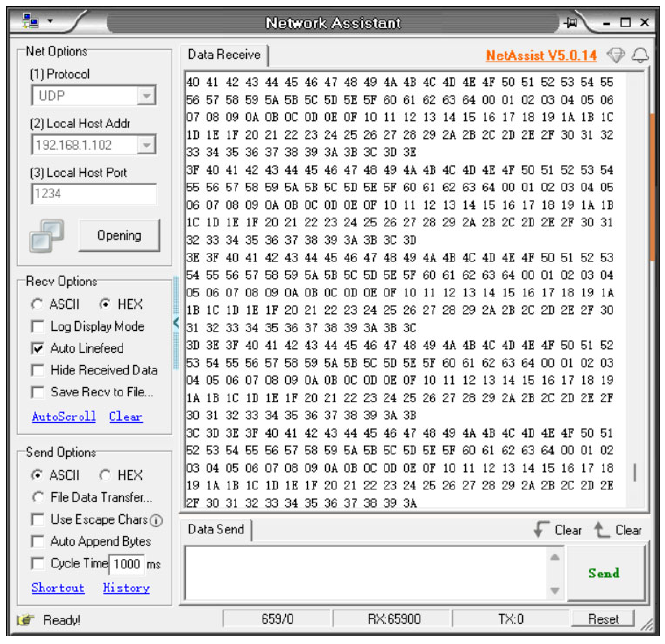
Task: Enable Log Display Mode checkbox
Action: (x=38, y=326)
